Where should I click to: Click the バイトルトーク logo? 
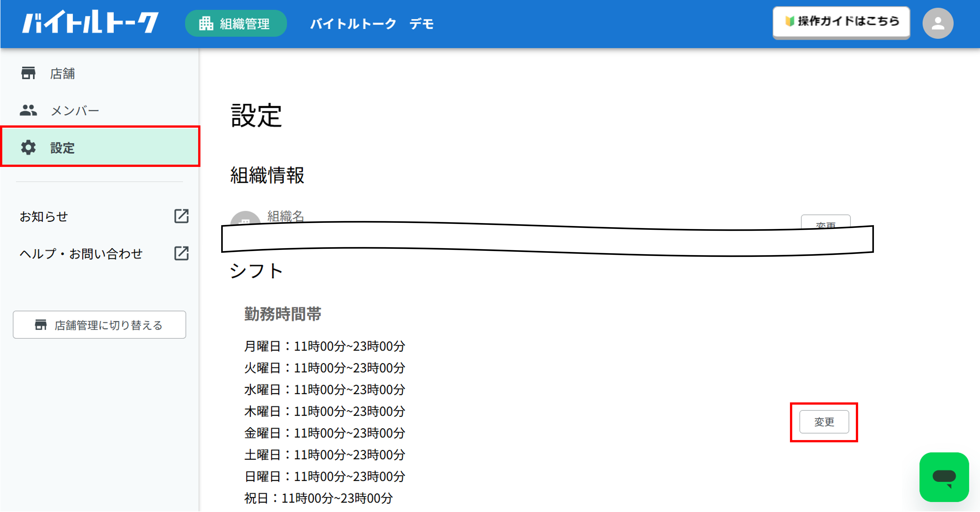90,22
